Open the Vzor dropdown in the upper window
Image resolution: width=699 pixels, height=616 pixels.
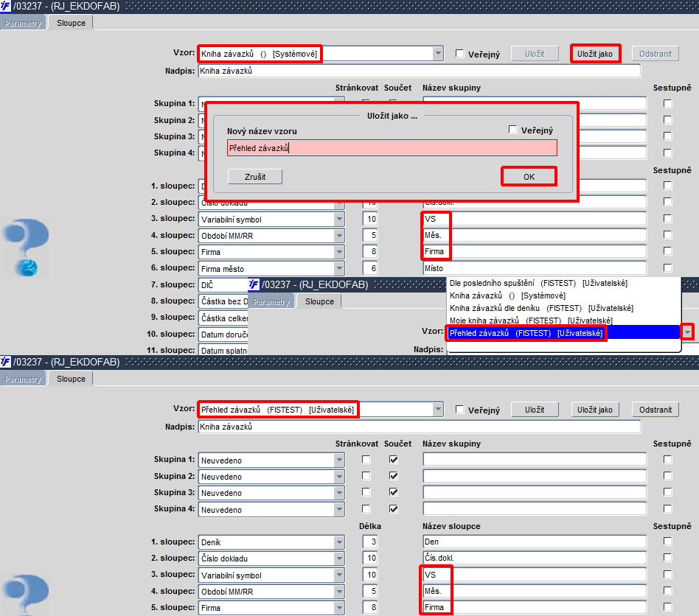(438, 54)
